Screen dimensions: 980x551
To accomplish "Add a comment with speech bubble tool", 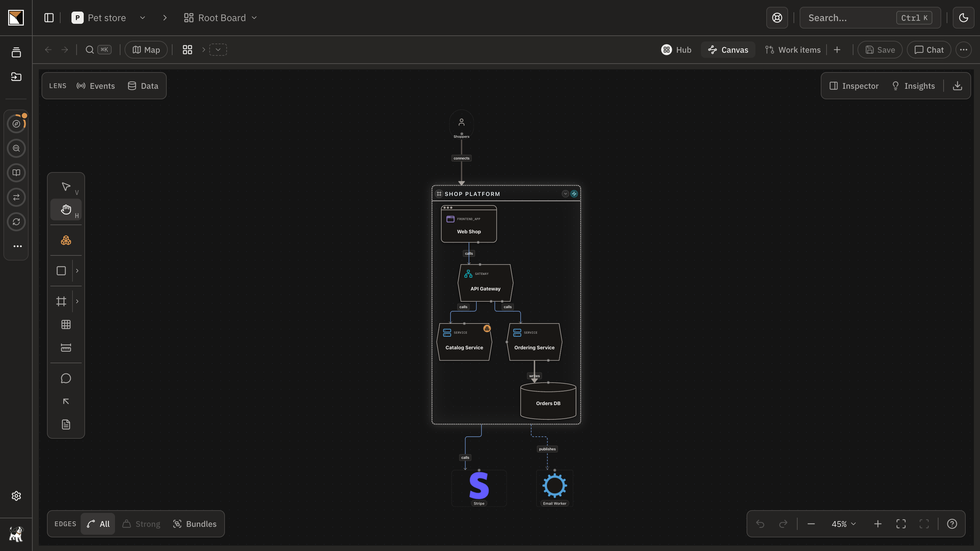I will pyautogui.click(x=66, y=378).
